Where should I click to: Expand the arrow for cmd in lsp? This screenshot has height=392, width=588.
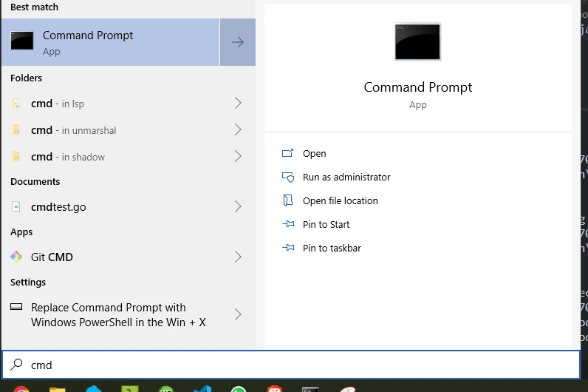click(x=238, y=104)
